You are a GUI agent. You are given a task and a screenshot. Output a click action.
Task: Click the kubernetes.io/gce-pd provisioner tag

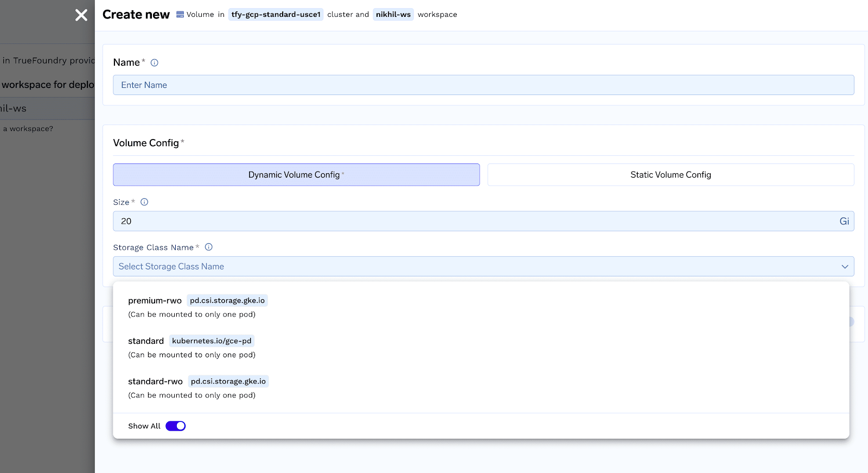[x=212, y=341]
